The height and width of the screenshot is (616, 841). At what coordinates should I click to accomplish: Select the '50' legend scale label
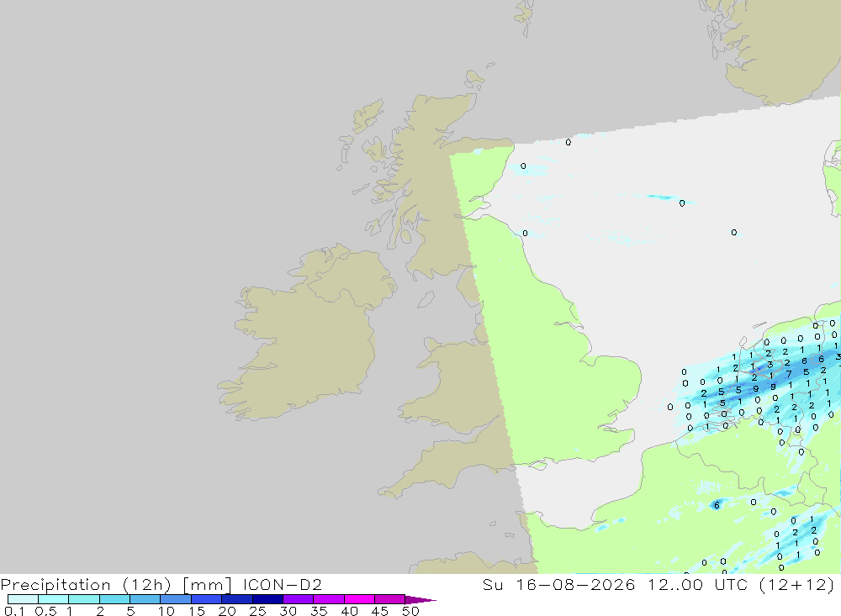pos(410,611)
